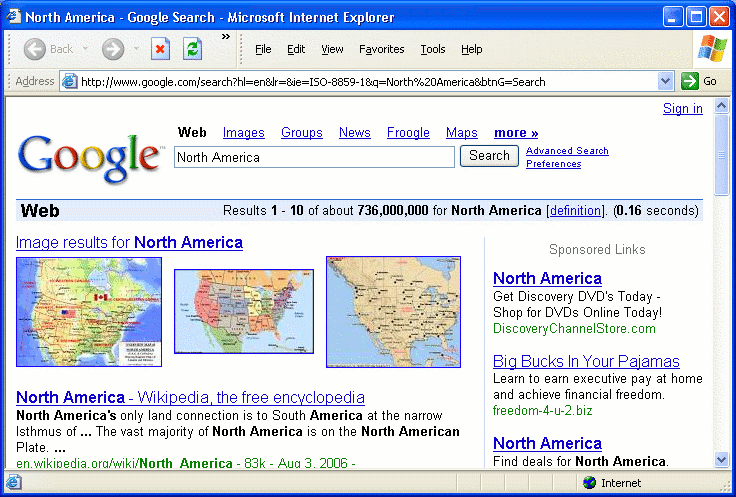The image size is (736, 497).
Task: Open the definition link
Action: click(575, 210)
